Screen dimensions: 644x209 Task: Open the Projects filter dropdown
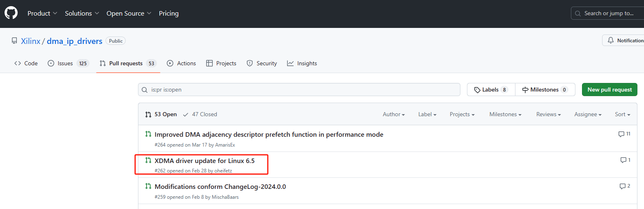click(462, 114)
